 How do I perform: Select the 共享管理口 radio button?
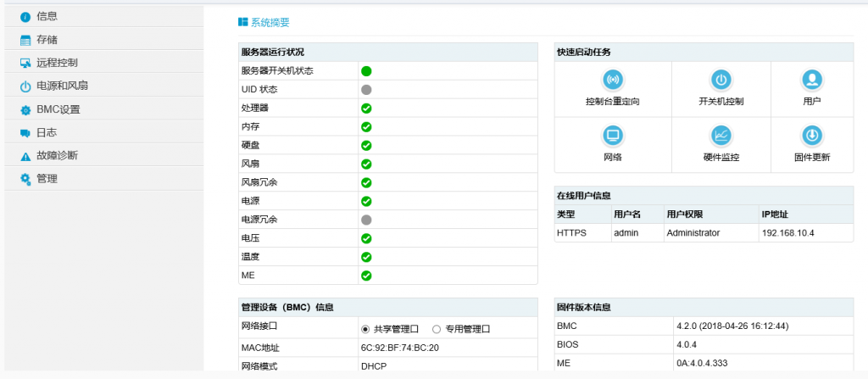366,329
